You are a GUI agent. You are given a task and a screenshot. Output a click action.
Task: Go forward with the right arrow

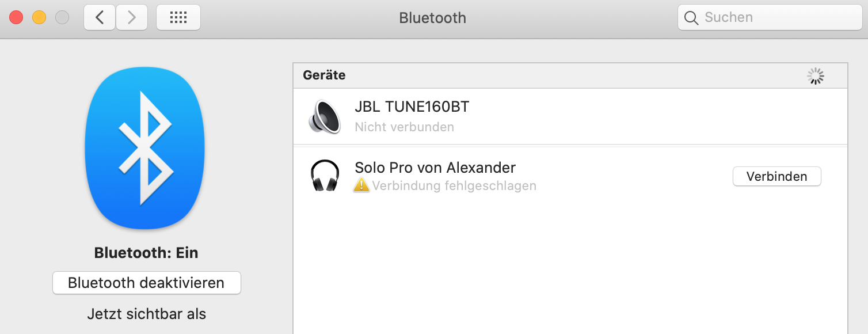pyautogui.click(x=132, y=18)
